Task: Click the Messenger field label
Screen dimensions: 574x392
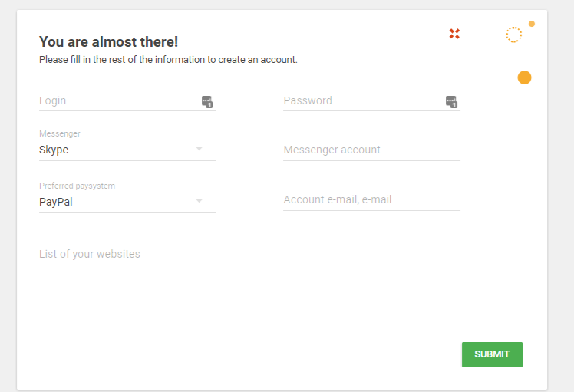Action: coord(60,133)
